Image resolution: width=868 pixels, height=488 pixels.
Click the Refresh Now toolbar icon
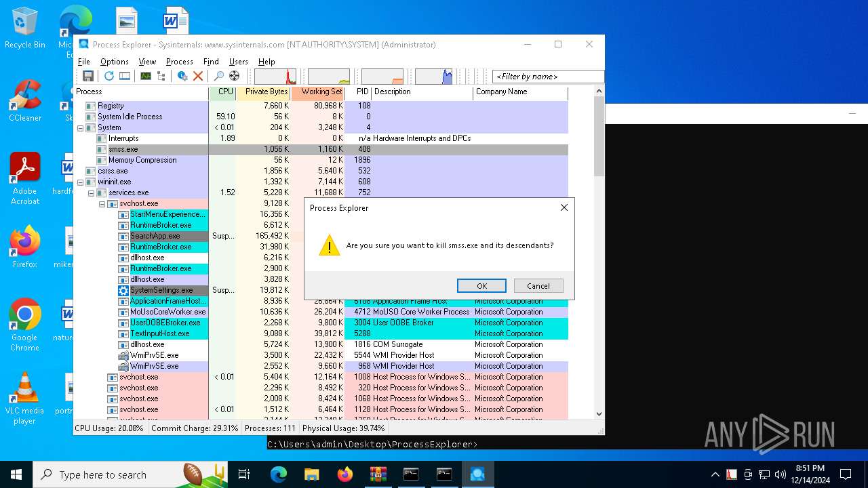coord(108,76)
